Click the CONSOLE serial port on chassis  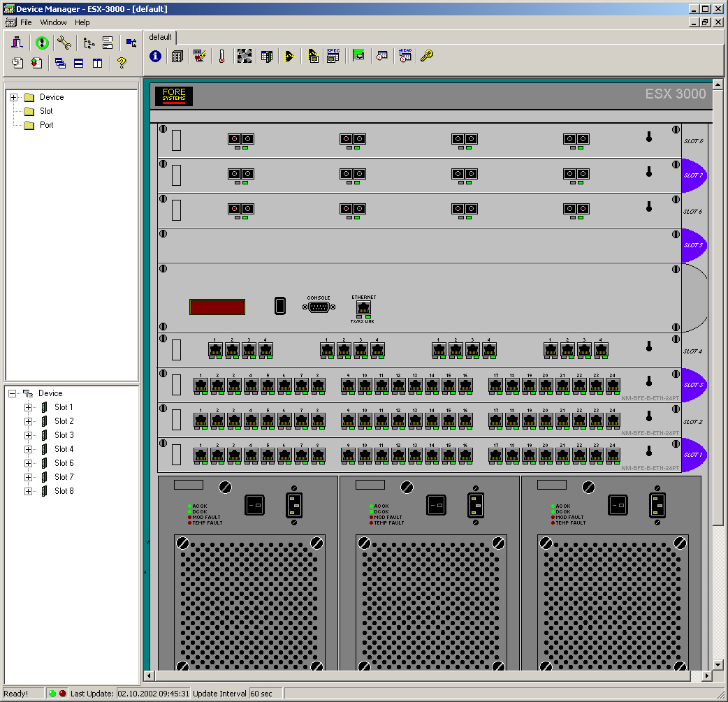(319, 307)
